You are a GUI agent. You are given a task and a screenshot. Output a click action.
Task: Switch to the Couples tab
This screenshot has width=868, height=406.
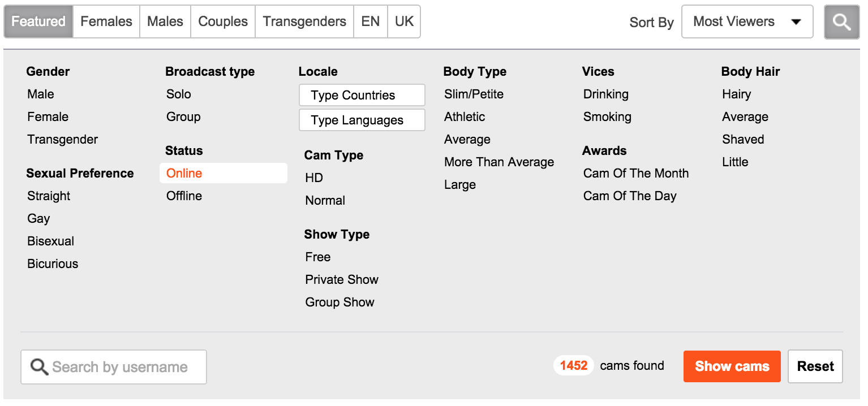point(223,22)
